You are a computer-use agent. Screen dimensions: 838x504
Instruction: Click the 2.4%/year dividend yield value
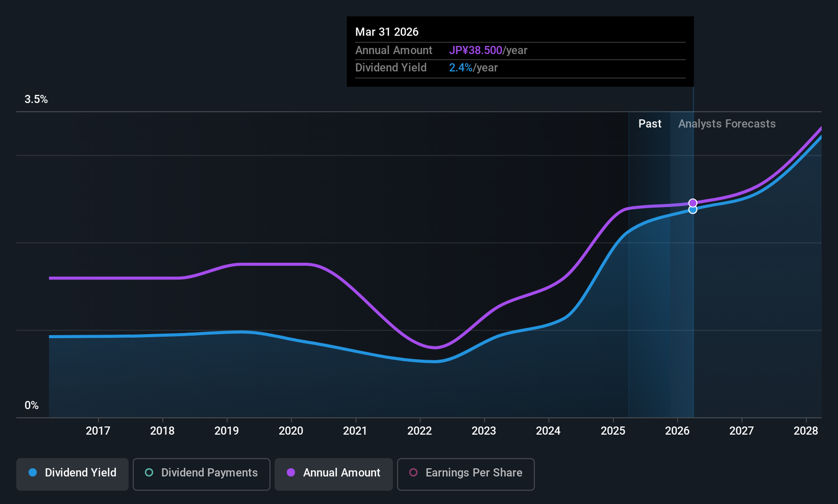point(473,68)
